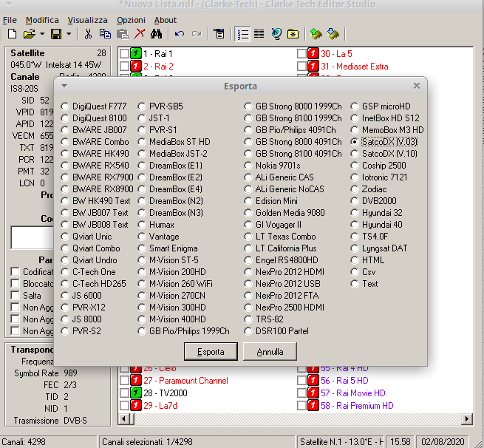Click the favorites folder star icon
The width and height of the screenshot is (484, 448).
click(293, 34)
